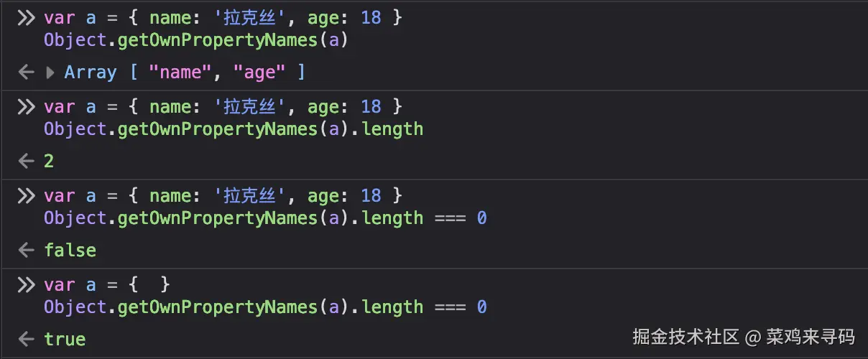This screenshot has width=868, height=359.
Task: Click the return arrow beside the false result
Action: (x=26, y=251)
